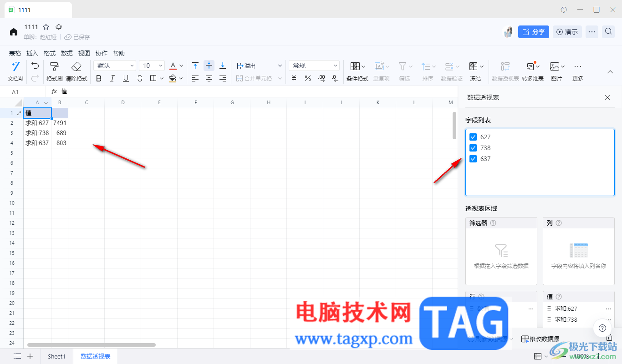
Task: Open the 冻结 freeze dropdown
Action: pyautogui.click(x=476, y=71)
